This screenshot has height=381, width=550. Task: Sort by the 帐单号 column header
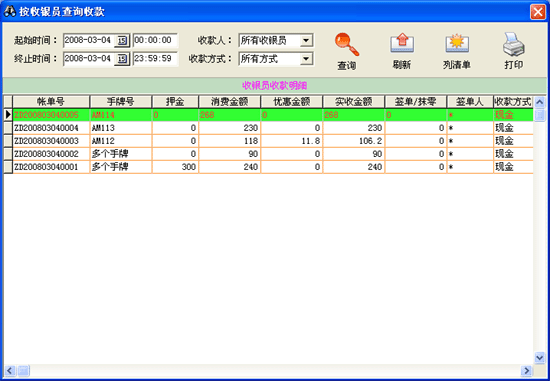(x=51, y=102)
